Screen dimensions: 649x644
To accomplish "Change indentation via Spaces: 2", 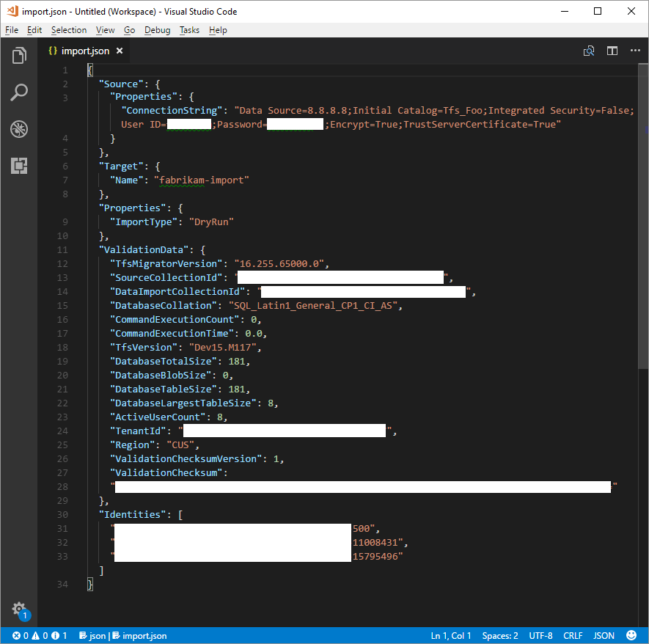I will click(500, 636).
